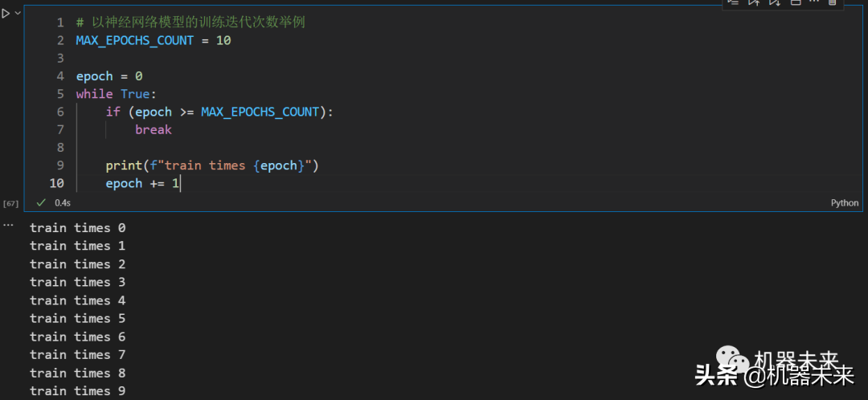Open run options dropdown arrow
The height and width of the screenshot is (400, 868).
coord(18,13)
